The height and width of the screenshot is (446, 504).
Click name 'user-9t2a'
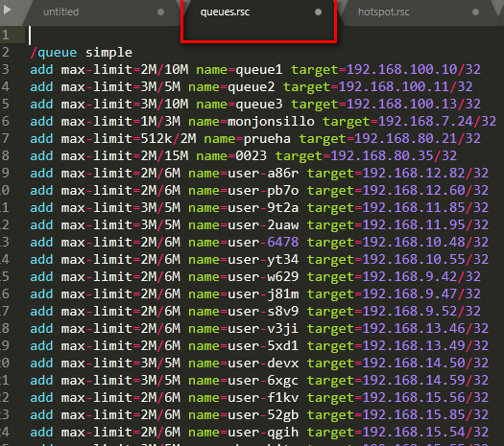tap(263, 208)
